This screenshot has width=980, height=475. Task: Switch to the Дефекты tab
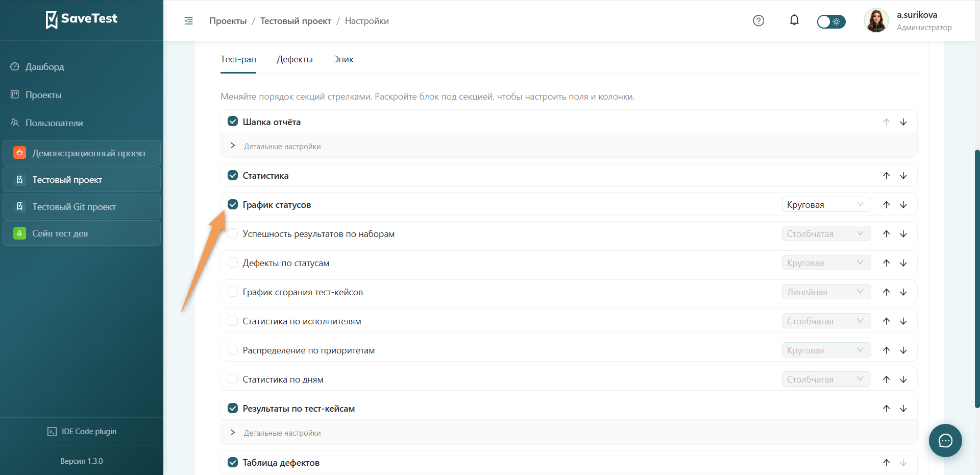[295, 59]
